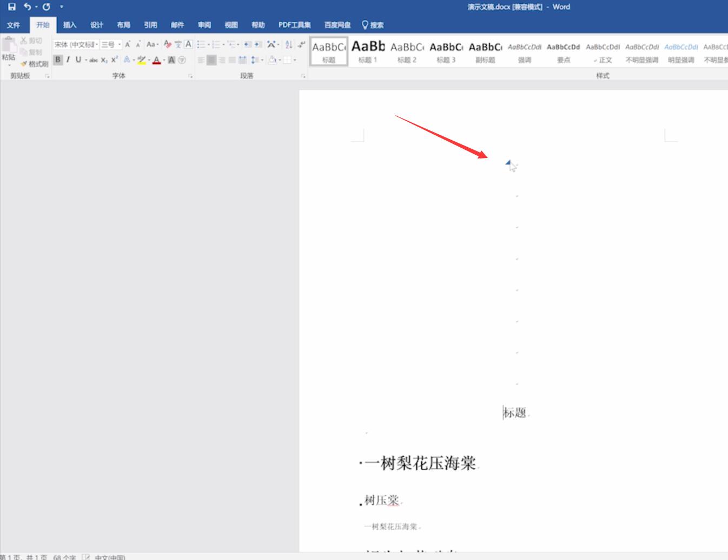Increase font size with grow font icon

[128, 44]
